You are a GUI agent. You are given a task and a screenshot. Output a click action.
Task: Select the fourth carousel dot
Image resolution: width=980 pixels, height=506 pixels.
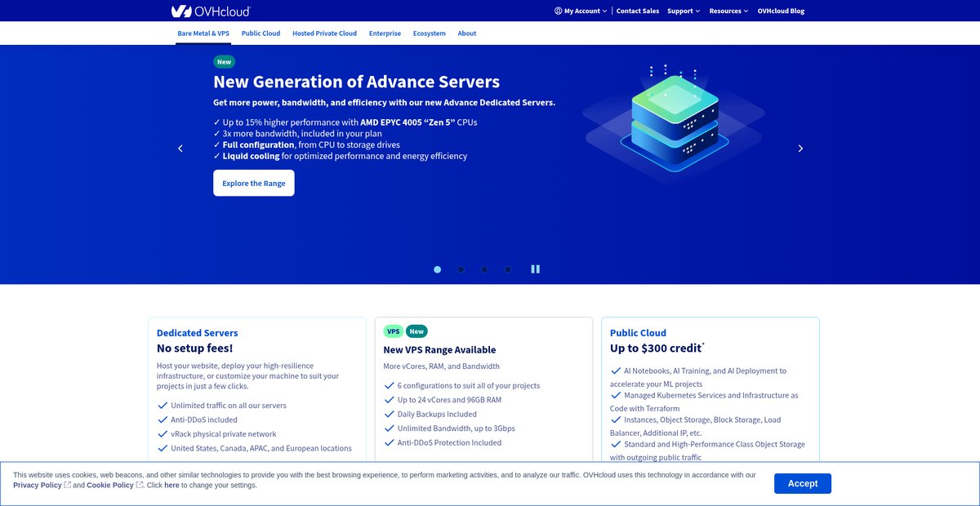(x=507, y=269)
